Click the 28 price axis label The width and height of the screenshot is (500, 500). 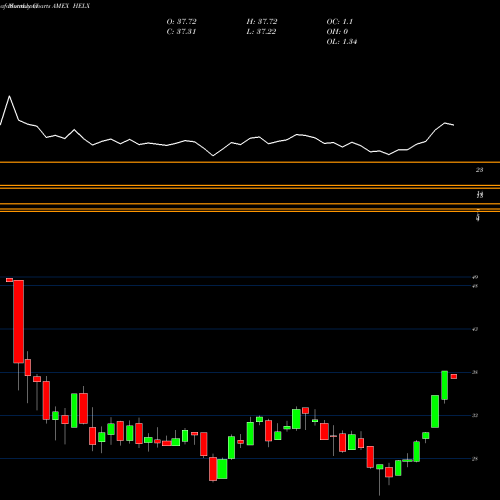[x=475, y=459]
